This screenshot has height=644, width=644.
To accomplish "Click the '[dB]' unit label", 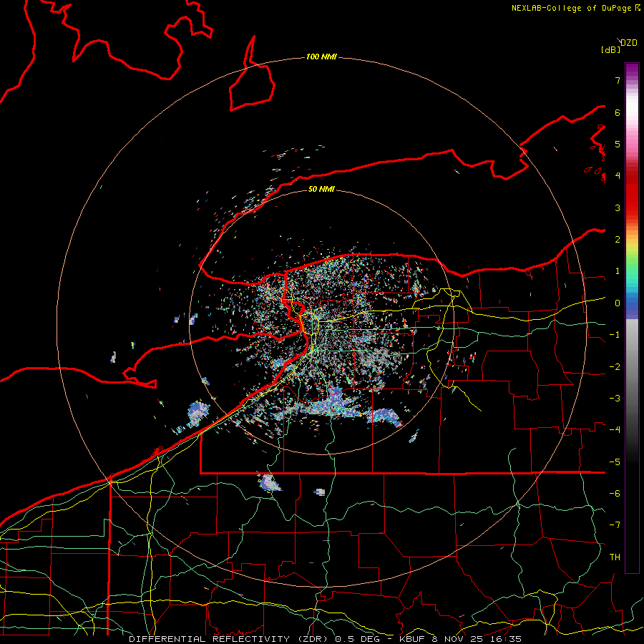I will click(611, 49).
